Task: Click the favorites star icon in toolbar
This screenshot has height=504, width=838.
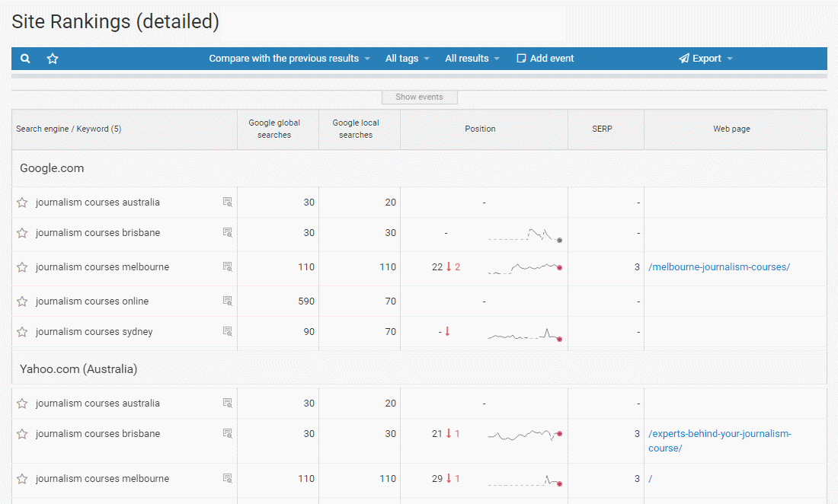Action: [x=53, y=59]
